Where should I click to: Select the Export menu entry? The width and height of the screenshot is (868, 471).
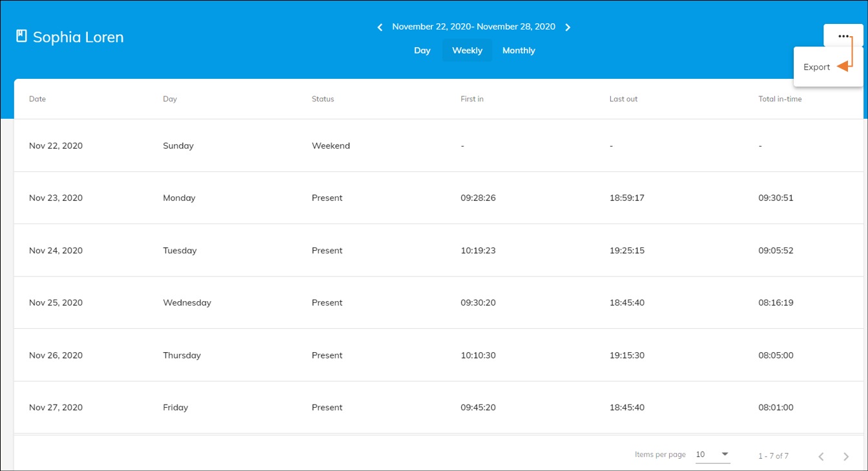pyautogui.click(x=816, y=67)
